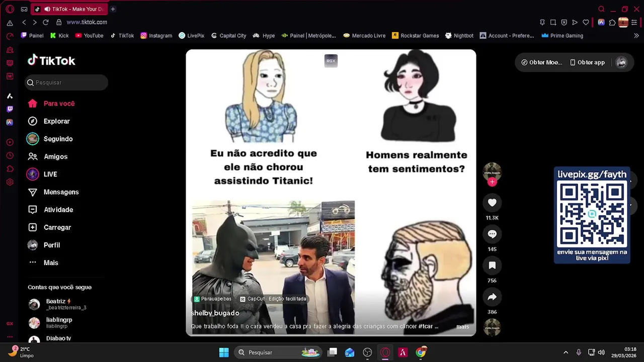The image size is (644, 362).
Task: Open the 21°C Limpo weather widget
Action: 20,352
